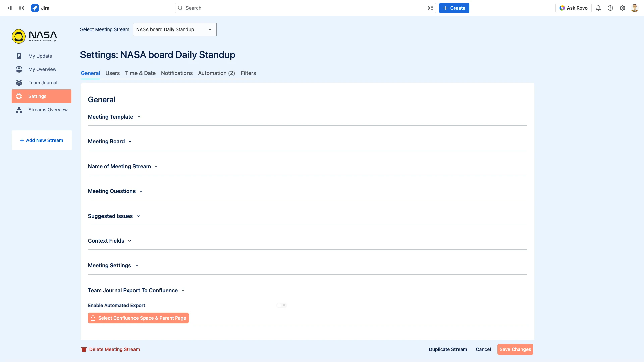This screenshot has width=644, height=362.
Task: Open the Select Meeting Stream dropdown
Action: [175, 29]
